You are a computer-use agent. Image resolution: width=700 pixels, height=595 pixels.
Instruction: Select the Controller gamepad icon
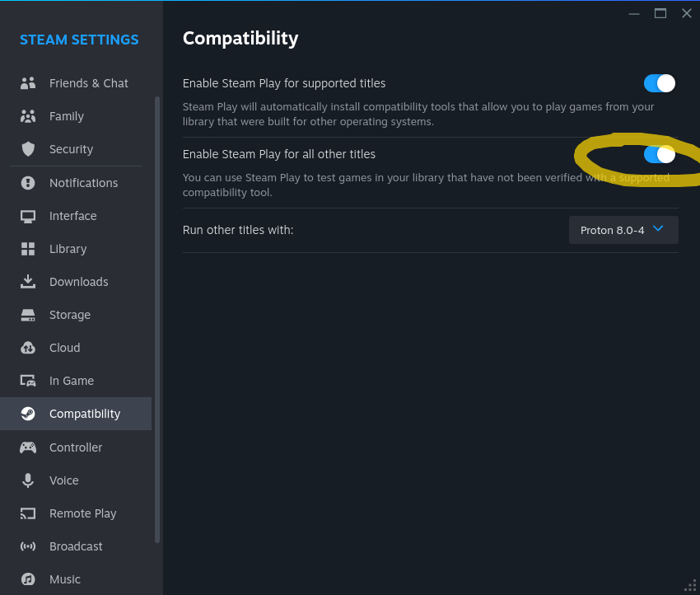tap(27, 447)
